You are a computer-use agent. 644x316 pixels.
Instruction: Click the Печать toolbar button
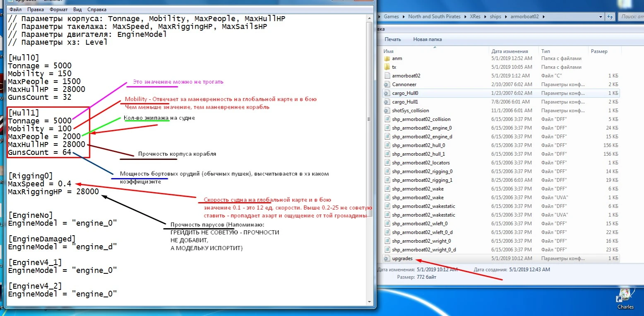(392, 39)
